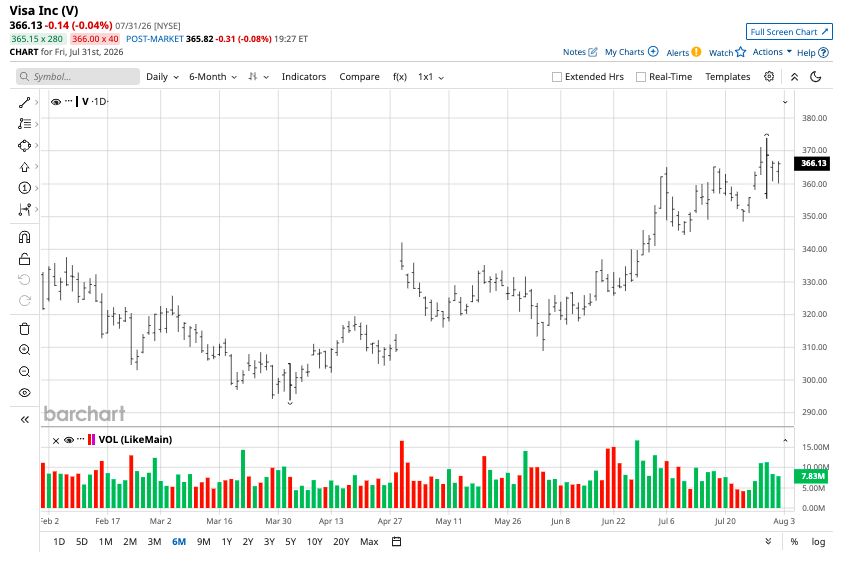Collapse the main price pane arrow
Viewport: 850px width, 587px height.
[x=785, y=102]
